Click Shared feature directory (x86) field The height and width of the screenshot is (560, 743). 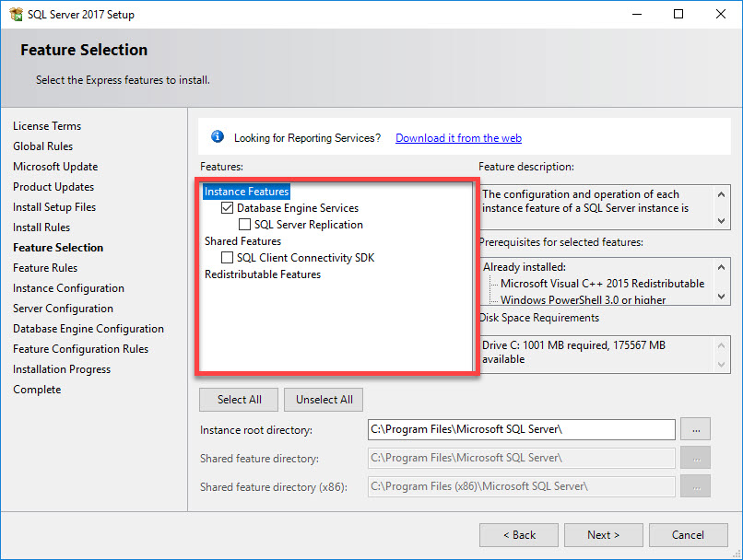point(521,486)
